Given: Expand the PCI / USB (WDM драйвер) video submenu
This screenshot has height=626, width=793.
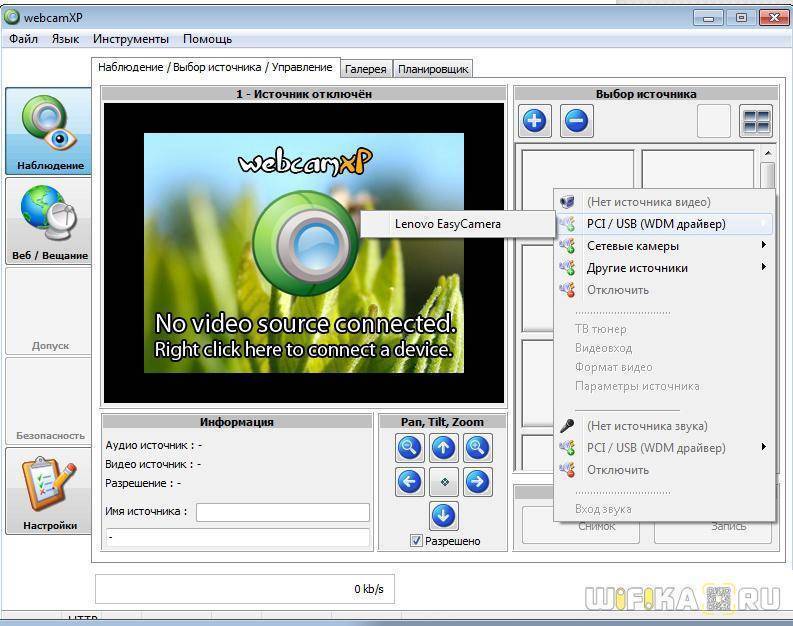Looking at the screenshot, I should [x=665, y=223].
